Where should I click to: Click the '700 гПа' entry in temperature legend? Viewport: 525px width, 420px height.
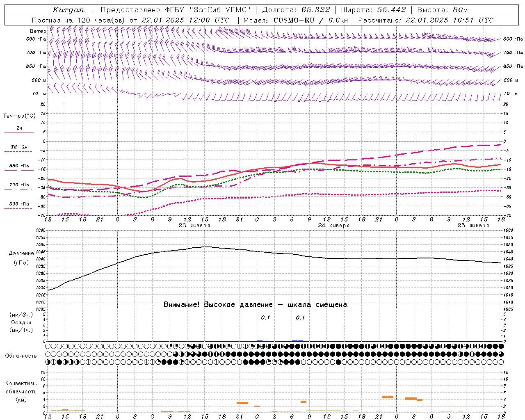19,185
